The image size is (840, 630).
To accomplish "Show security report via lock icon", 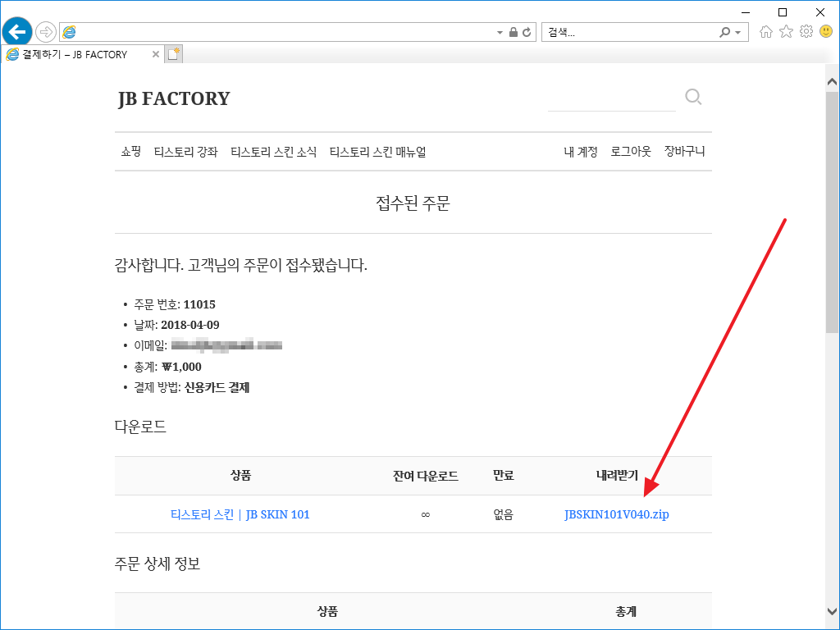I will click(514, 32).
